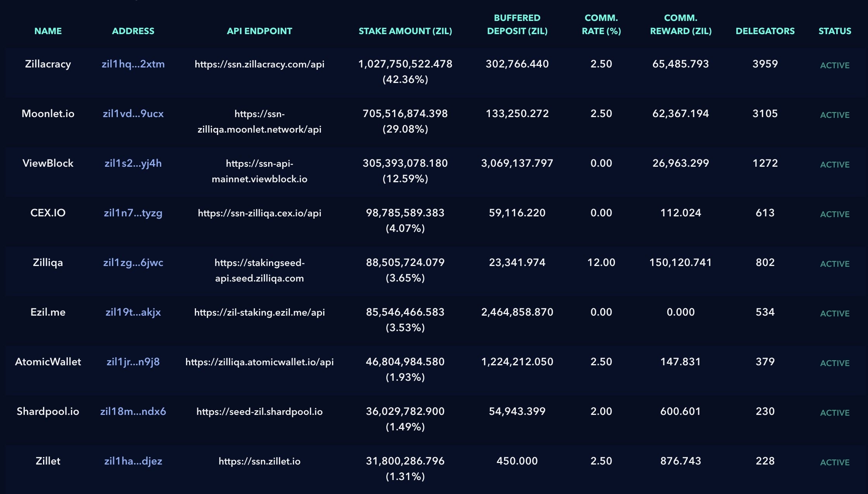Click delegators count 228
This screenshot has height=494, width=868.
(x=765, y=461)
